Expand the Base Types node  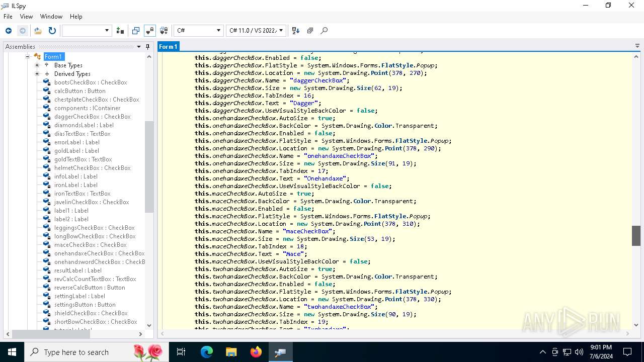click(37, 65)
